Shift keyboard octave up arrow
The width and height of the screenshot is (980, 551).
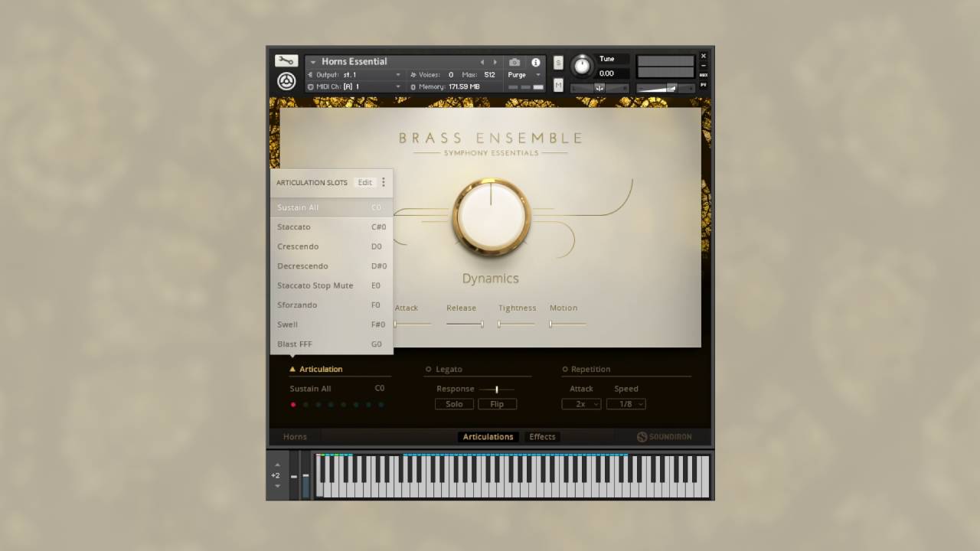[277, 465]
